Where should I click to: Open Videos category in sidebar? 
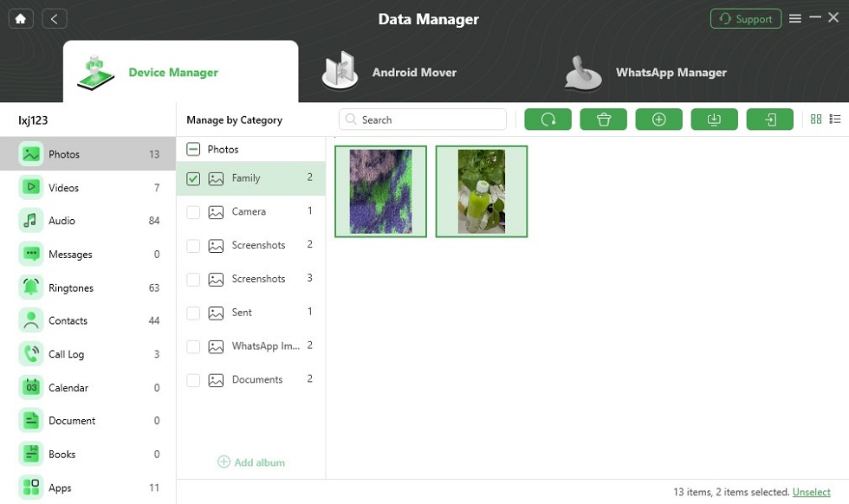(87, 188)
